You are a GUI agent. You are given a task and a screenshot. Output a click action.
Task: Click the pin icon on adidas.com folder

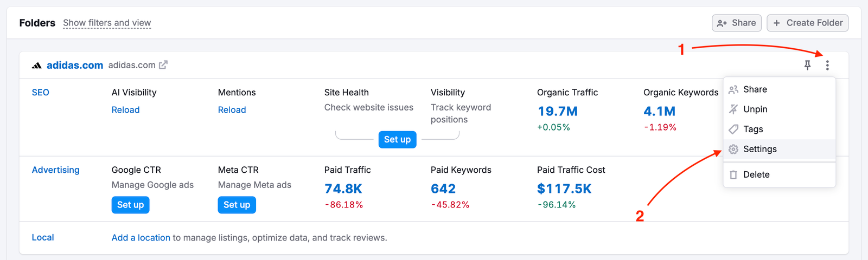click(x=807, y=66)
